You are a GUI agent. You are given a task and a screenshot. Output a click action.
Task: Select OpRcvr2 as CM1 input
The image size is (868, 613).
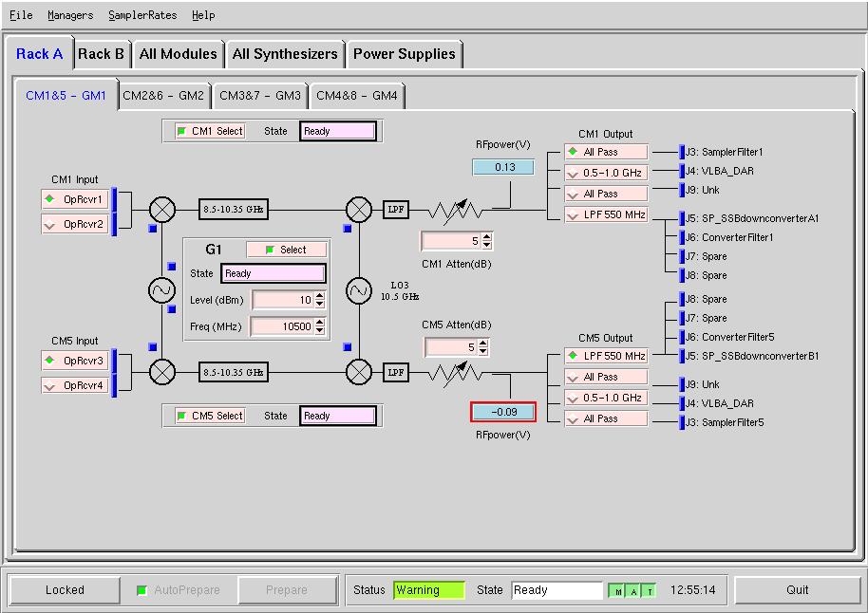75,224
